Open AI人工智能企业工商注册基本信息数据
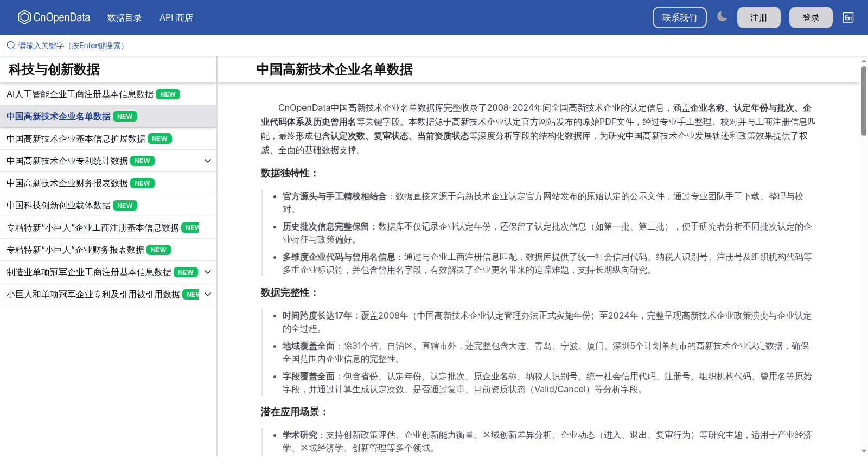 point(80,94)
